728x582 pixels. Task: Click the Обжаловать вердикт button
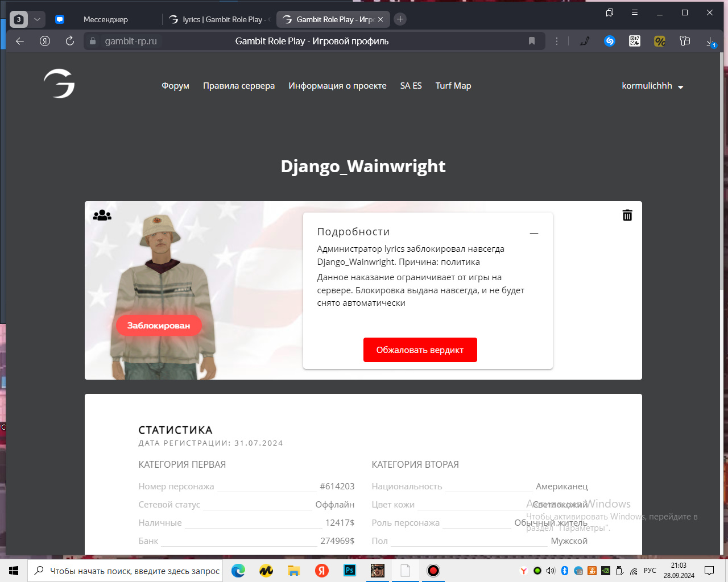coord(420,350)
